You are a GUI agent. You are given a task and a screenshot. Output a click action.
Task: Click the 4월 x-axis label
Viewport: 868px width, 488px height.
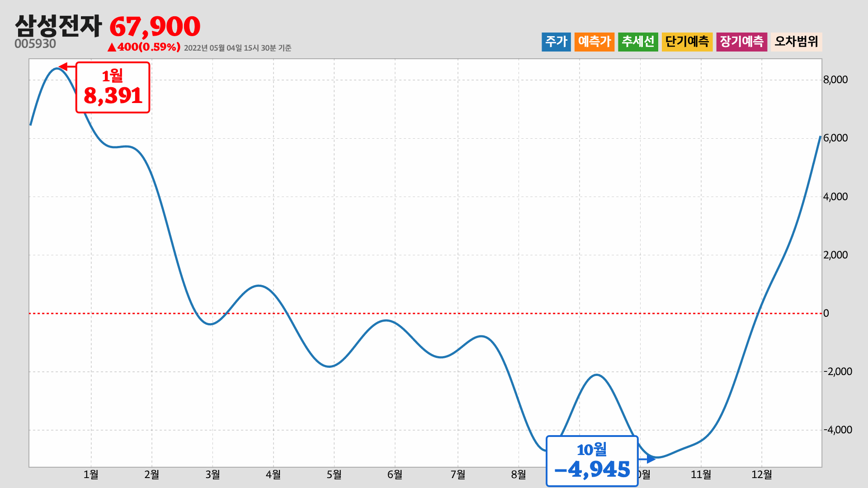[273, 474]
